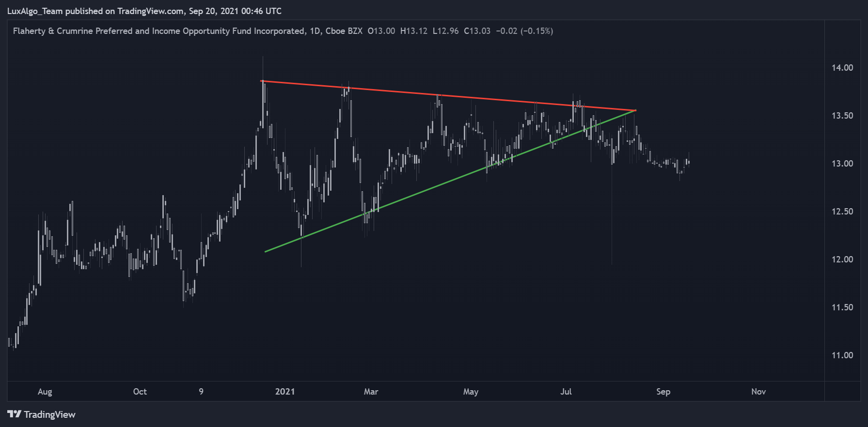Viewport: 868px width, 427px height.
Task: Click the 13.50 price axis label
Action: click(x=842, y=116)
